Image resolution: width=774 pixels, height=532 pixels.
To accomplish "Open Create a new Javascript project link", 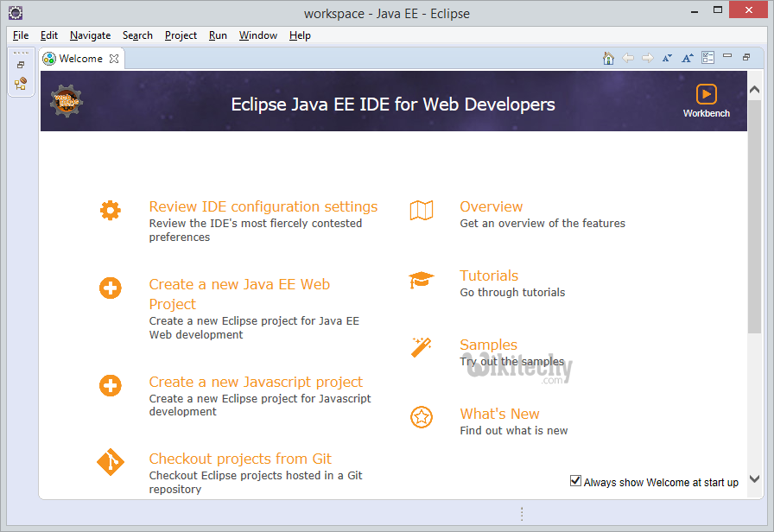I will pyautogui.click(x=256, y=382).
